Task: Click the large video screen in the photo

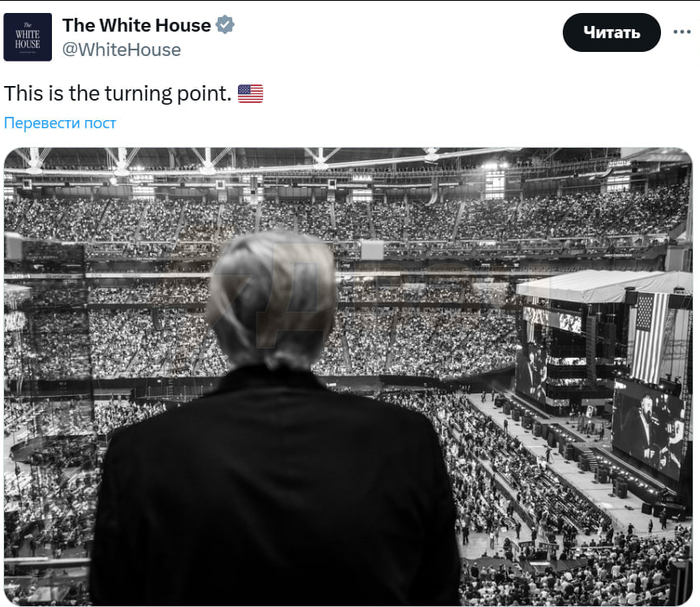Action: [648, 429]
